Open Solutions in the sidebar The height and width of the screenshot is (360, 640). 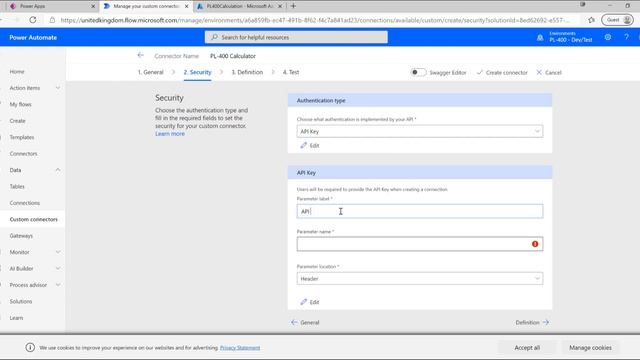click(21, 301)
